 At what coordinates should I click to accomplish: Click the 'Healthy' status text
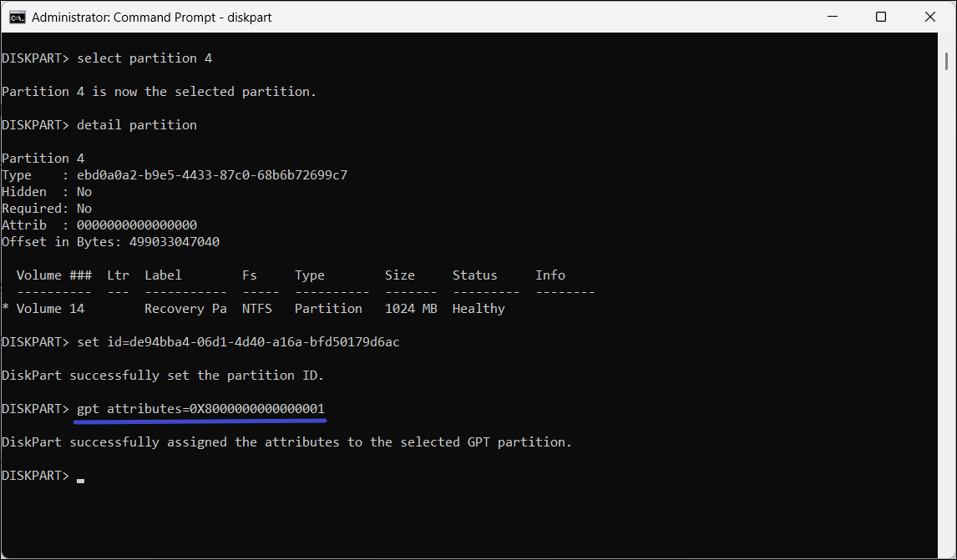(x=478, y=309)
